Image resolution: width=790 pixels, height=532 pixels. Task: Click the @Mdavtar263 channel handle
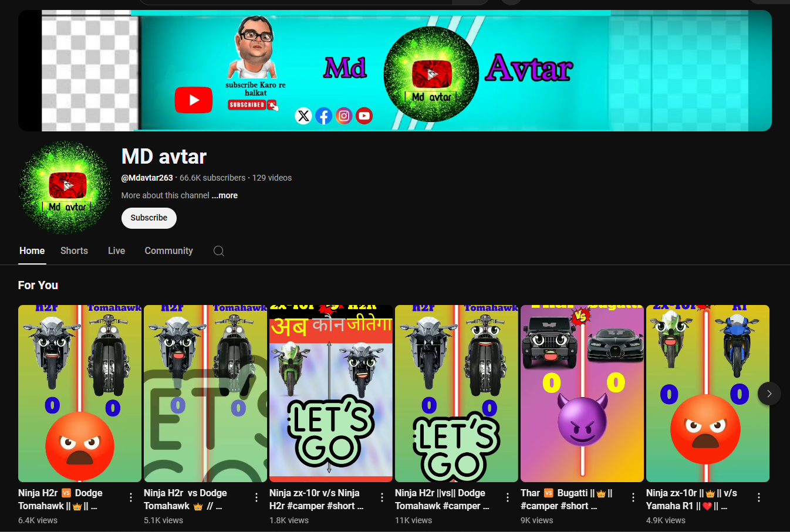147,178
